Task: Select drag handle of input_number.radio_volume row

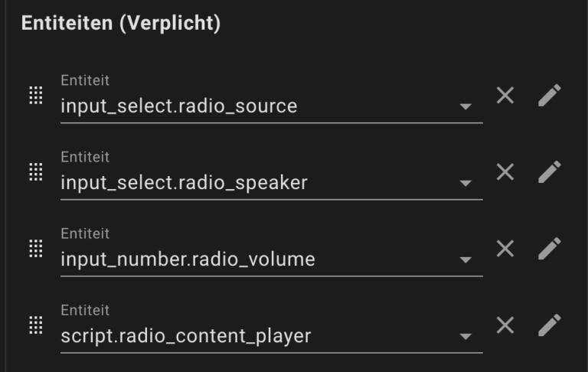Action: pyautogui.click(x=36, y=249)
